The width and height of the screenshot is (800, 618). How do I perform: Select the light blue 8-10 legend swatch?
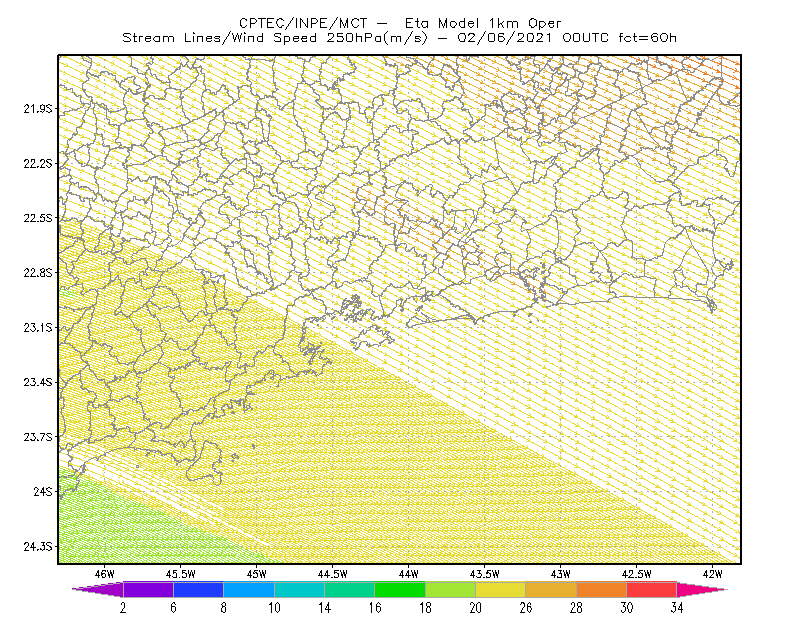(249, 589)
